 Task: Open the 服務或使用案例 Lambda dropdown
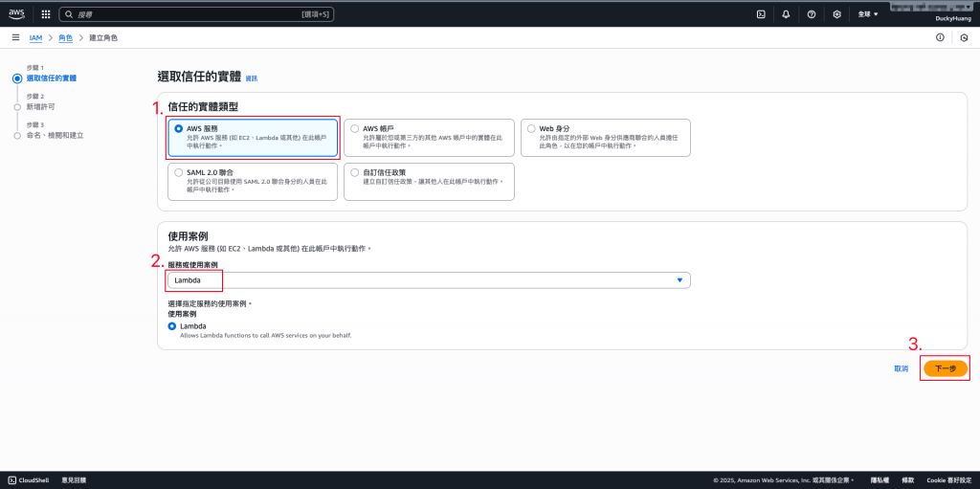[429, 280]
